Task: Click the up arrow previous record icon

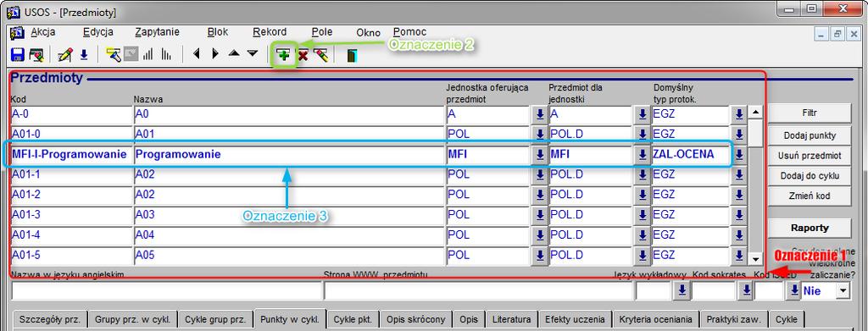Action: click(234, 53)
